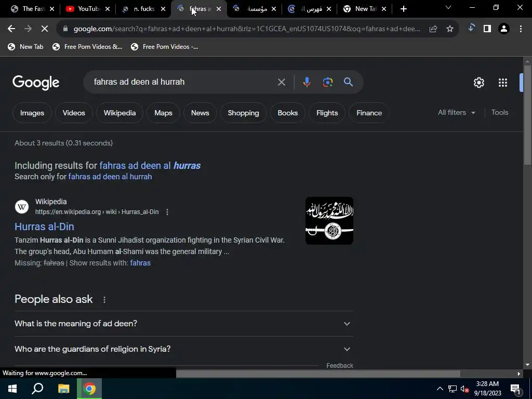Bookmark this page with the star icon

tap(450, 29)
